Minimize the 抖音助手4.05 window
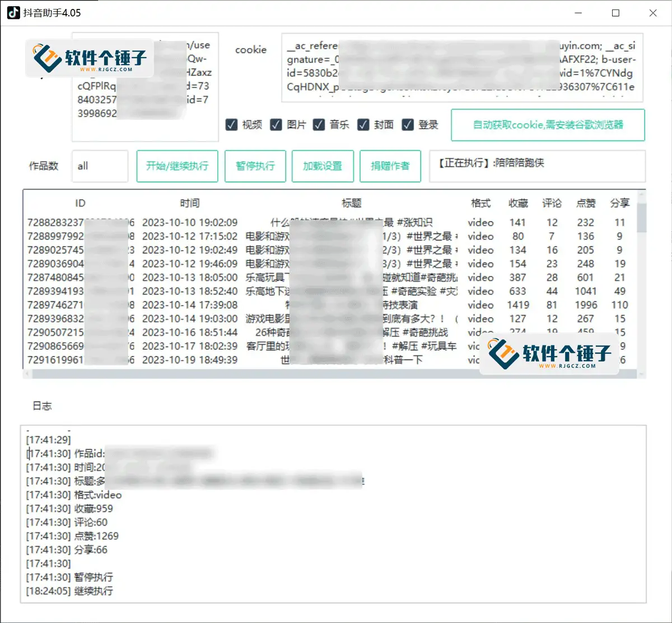Viewport: 672px width, 623px height. (578, 13)
